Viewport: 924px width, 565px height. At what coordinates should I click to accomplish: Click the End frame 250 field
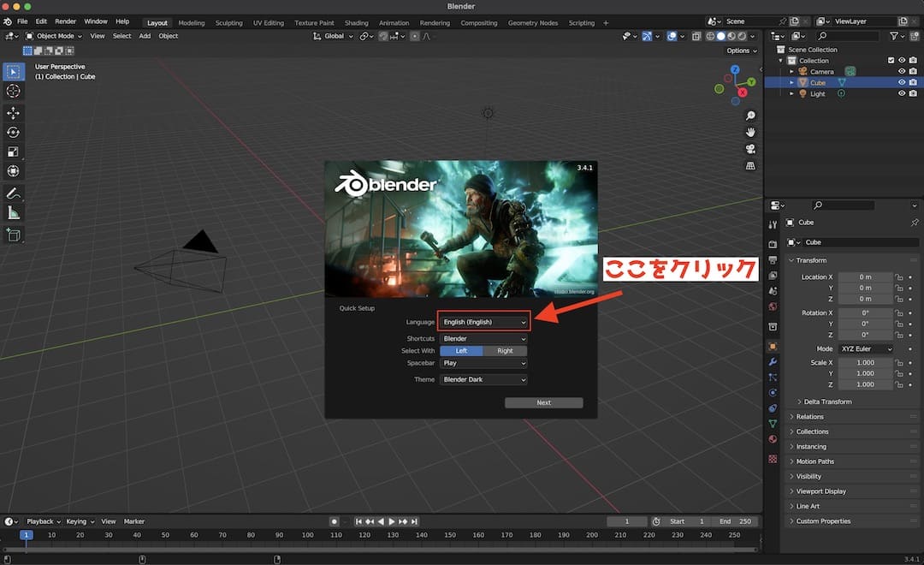pos(735,521)
